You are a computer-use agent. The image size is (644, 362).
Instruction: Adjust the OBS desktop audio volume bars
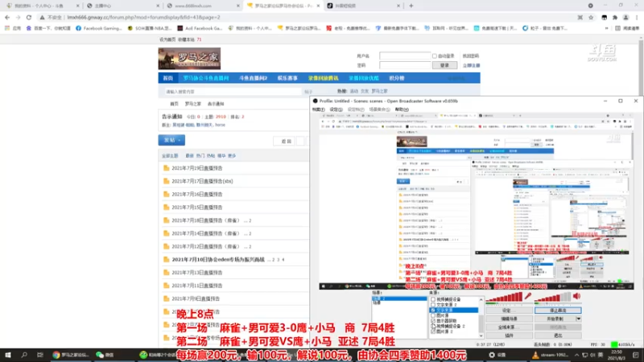(552, 297)
